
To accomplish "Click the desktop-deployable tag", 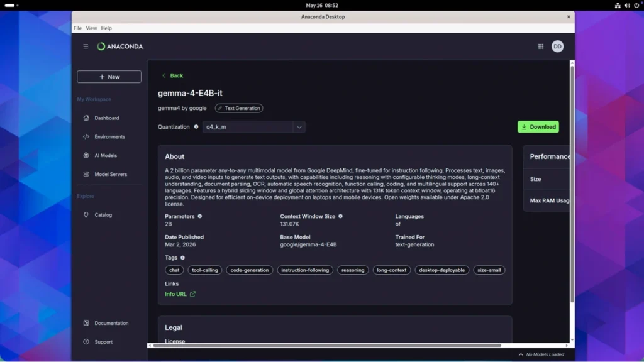I will (441, 270).
